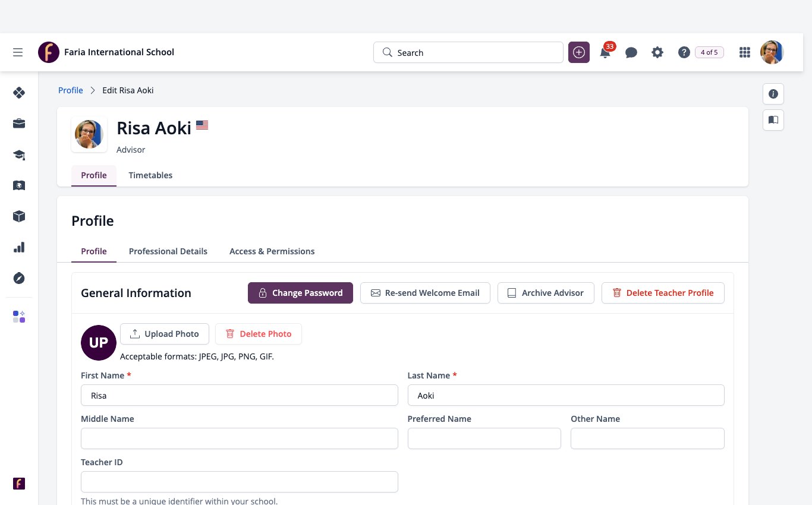Image resolution: width=812 pixels, height=505 pixels.
Task: Click the help question mark icon
Action: [684, 52]
